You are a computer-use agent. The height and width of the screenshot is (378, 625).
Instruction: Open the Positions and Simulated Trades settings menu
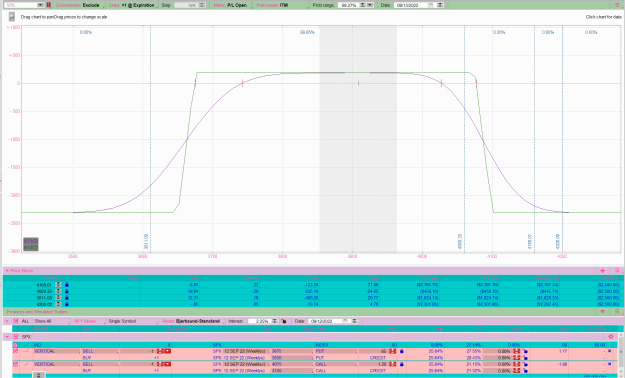click(617, 312)
